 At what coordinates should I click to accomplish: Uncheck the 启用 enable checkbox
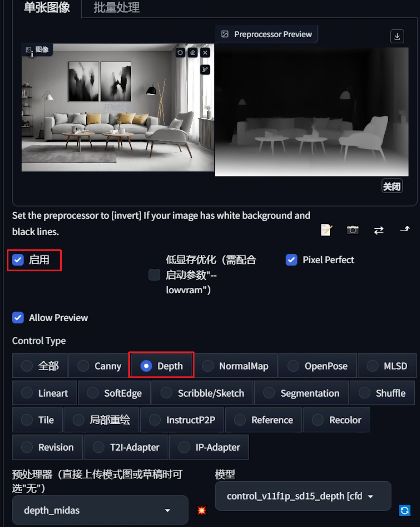tap(18, 260)
